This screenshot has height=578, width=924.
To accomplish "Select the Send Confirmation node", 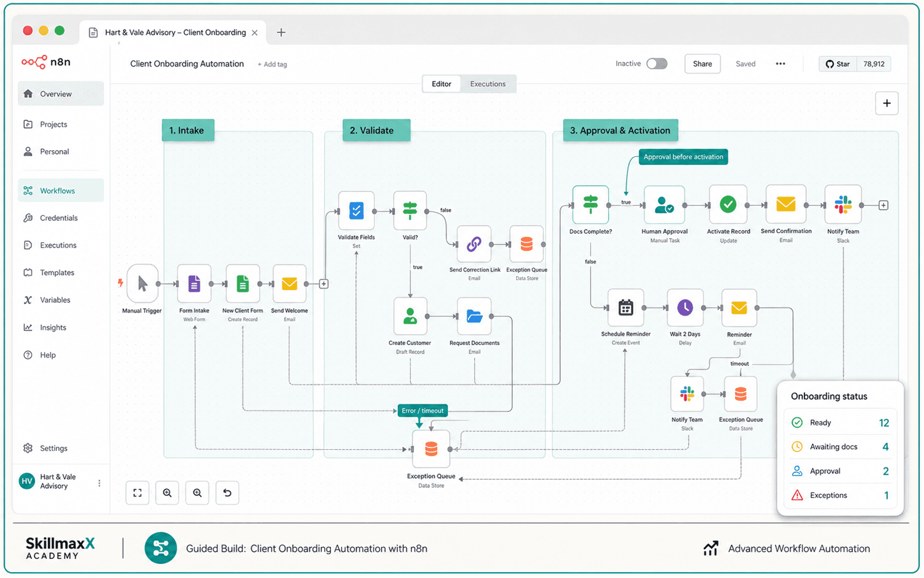I will point(786,204).
